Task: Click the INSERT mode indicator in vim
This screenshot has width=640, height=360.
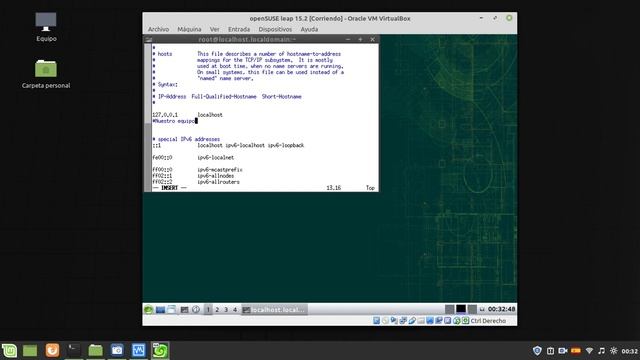Action: pos(169,188)
